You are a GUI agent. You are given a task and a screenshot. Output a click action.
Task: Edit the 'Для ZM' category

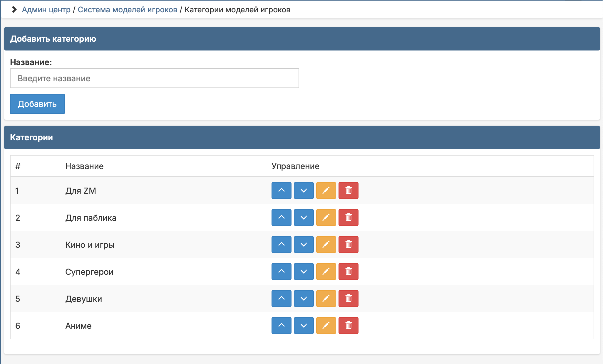point(326,191)
